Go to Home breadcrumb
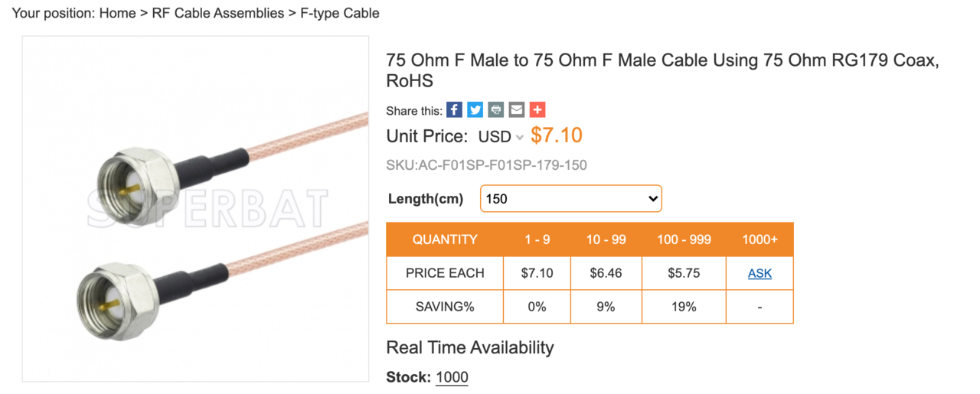This screenshot has width=980, height=394. click(x=117, y=13)
